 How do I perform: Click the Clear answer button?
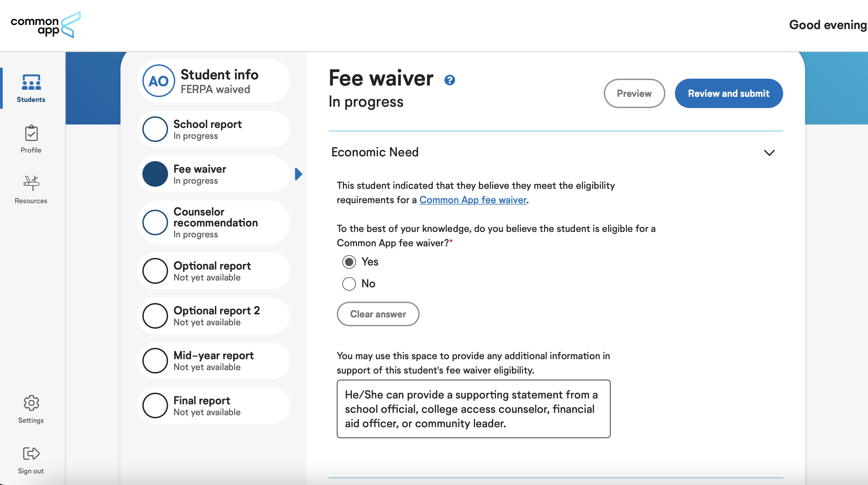378,314
